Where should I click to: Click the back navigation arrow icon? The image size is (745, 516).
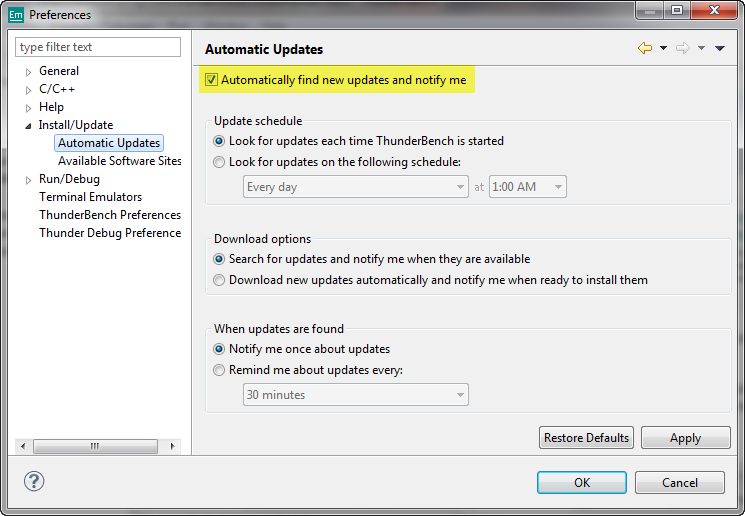coord(645,48)
